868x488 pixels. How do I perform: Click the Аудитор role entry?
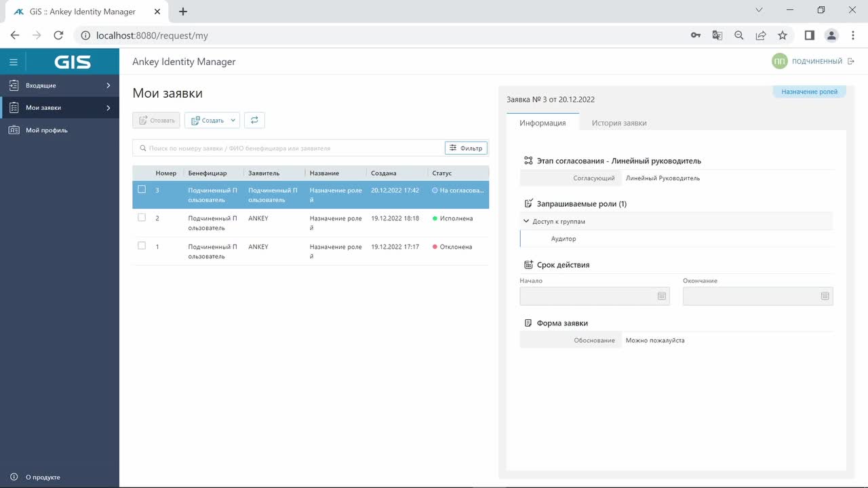(564, 239)
